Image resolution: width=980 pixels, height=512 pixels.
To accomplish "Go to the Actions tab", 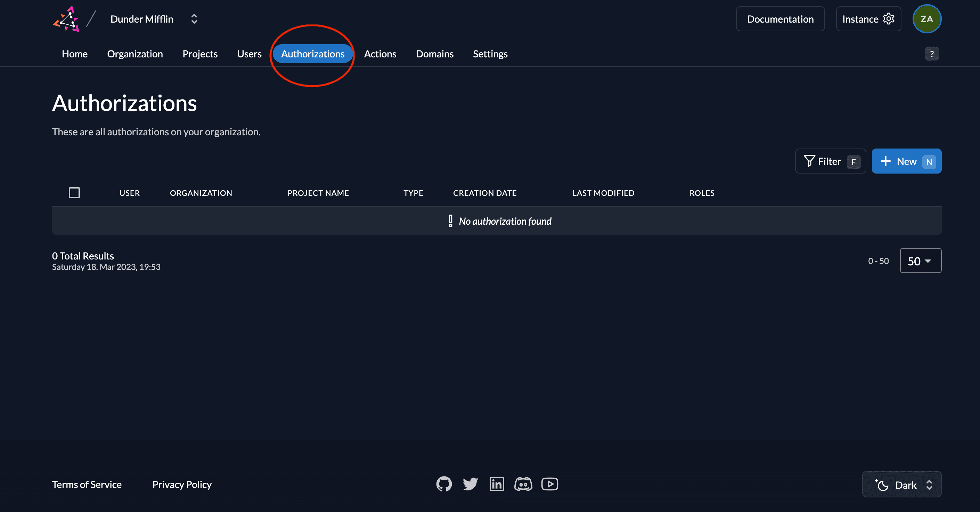I will click(x=380, y=54).
